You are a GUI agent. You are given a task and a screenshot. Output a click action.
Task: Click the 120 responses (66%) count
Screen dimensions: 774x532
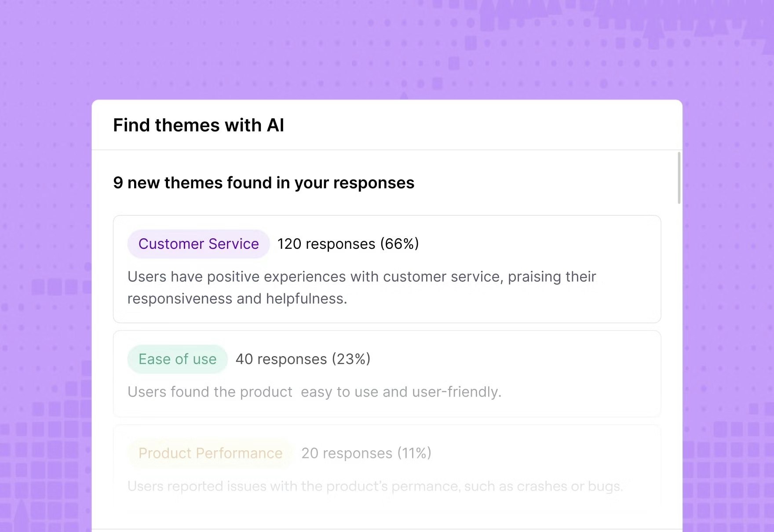(x=348, y=244)
